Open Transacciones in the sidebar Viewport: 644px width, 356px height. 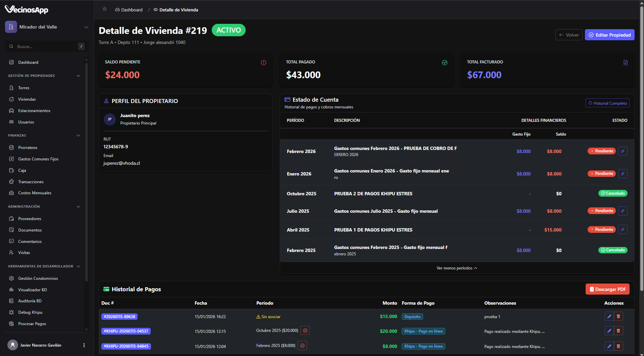point(31,182)
